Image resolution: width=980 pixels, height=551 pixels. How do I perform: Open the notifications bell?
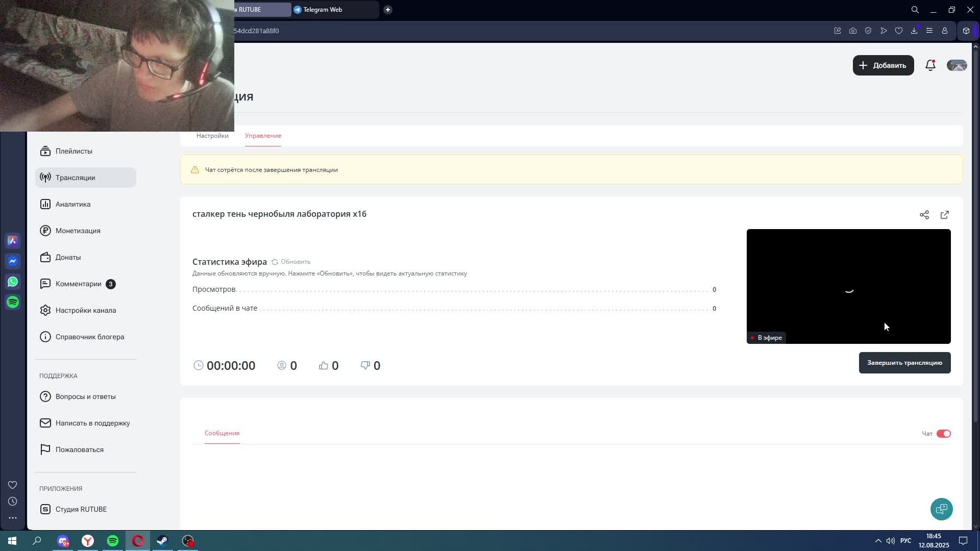930,65
